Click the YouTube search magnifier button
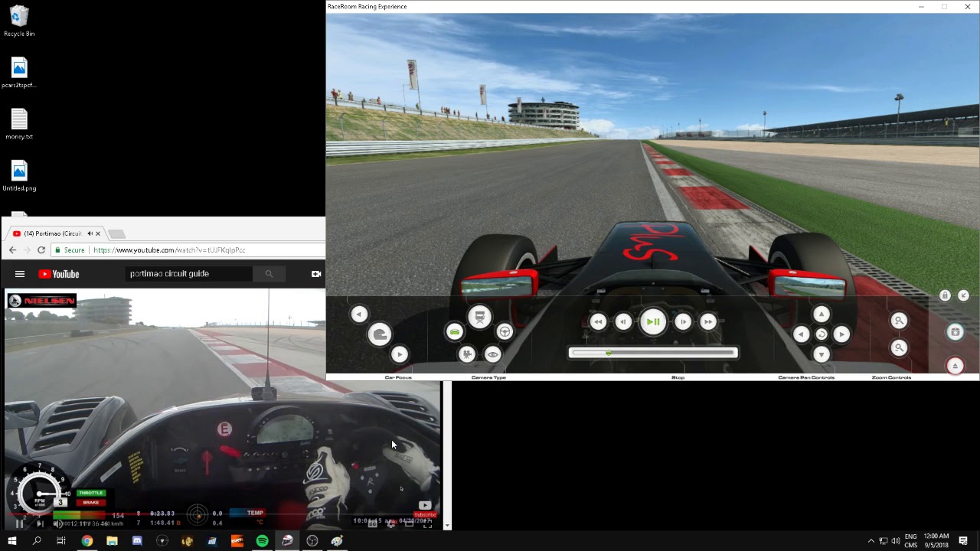Image resolution: width=980 pixels, height=551 pixels. 269,273
